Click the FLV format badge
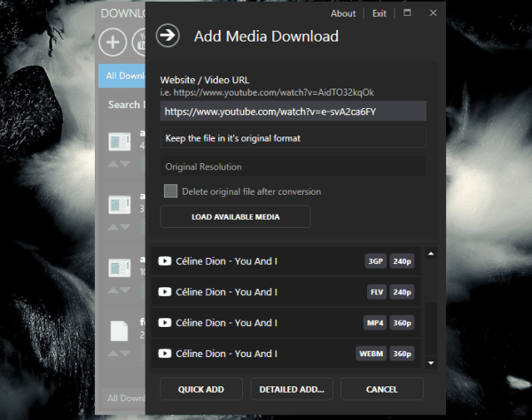The height and width of the screenshot is (420, 532). point(377,292)
